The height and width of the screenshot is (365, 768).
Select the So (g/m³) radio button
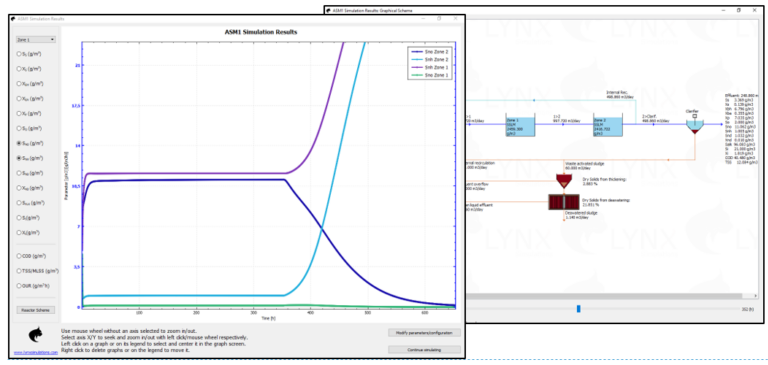[19, 128]
